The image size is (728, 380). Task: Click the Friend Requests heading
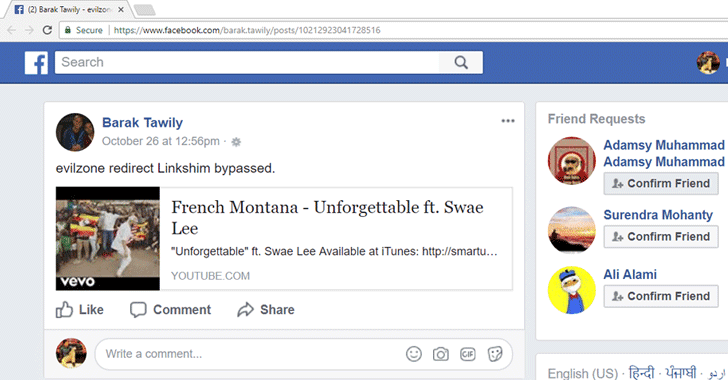(x=597, y=119)
